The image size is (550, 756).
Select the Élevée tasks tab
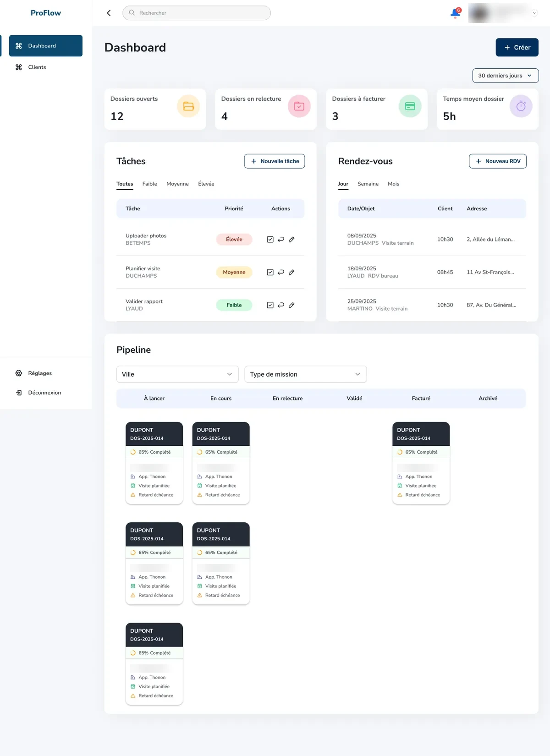pos(206,184)
